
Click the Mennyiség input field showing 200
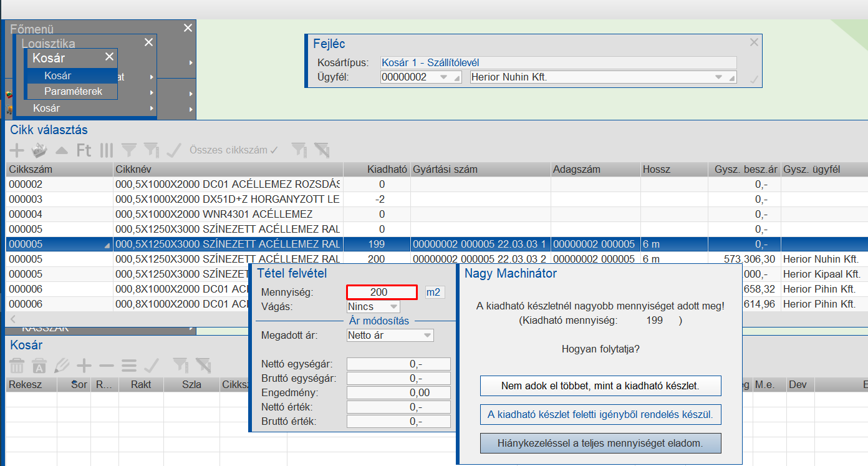point(382,292)
